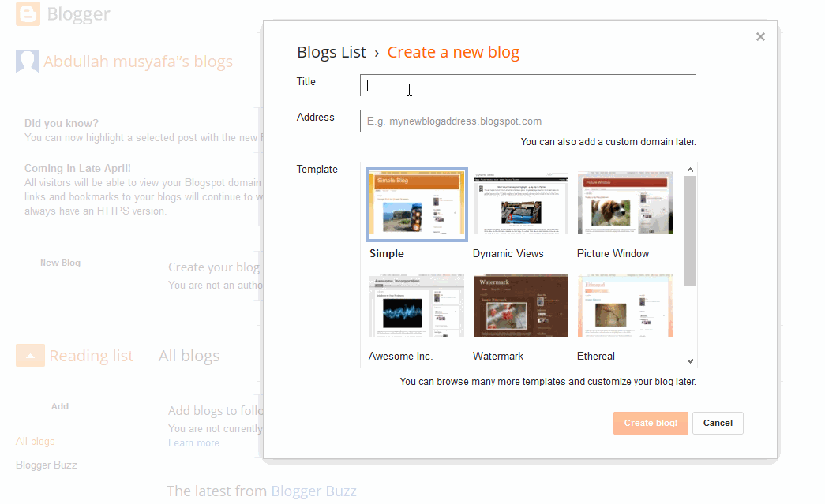825x504 pixels.
Task: Choose the Watermark template thumbnail
Action: coord(521,305)
